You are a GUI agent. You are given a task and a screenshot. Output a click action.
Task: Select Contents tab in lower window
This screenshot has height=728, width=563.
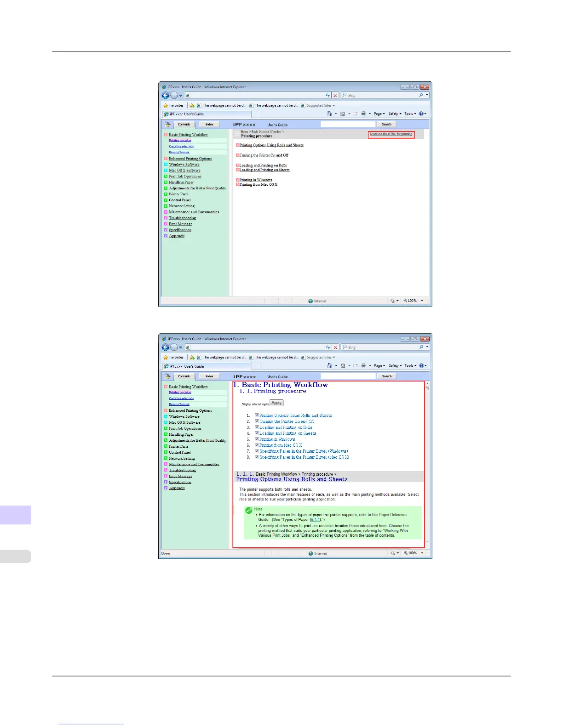pos(184,376)
